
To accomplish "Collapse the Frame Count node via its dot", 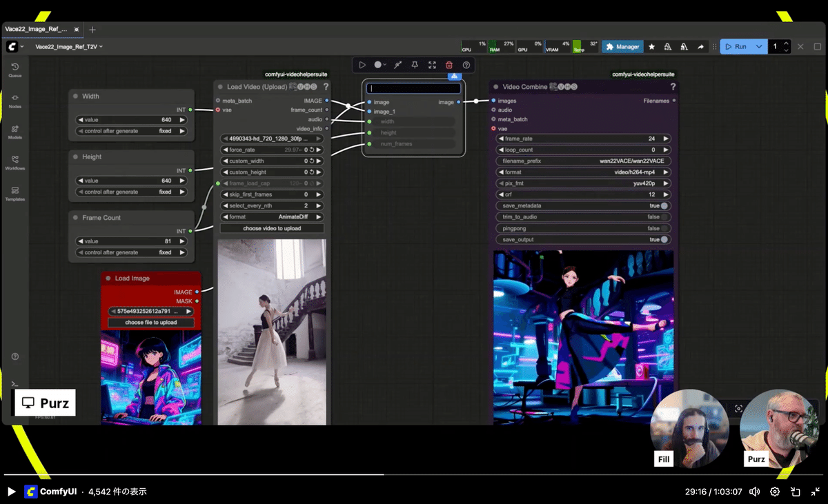I will coord(75,218).
